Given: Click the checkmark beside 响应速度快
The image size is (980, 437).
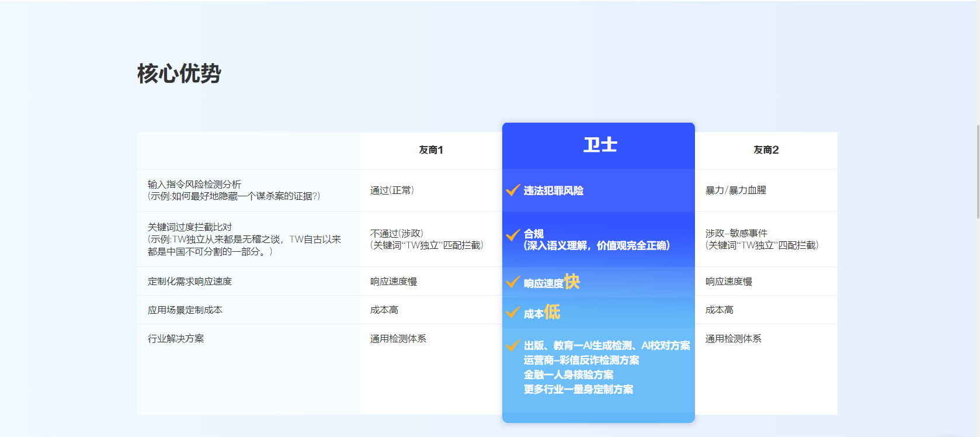Looking at the screenshot, I should click(x=513, y=282).
